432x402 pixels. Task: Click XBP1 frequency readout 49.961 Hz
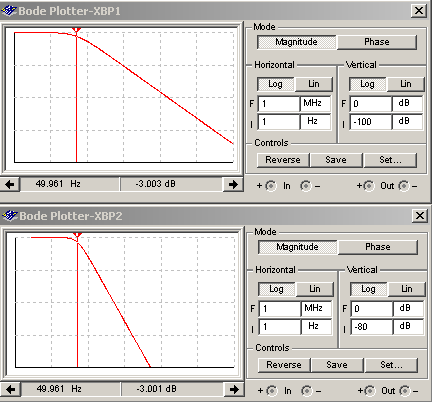coord(69,184)
